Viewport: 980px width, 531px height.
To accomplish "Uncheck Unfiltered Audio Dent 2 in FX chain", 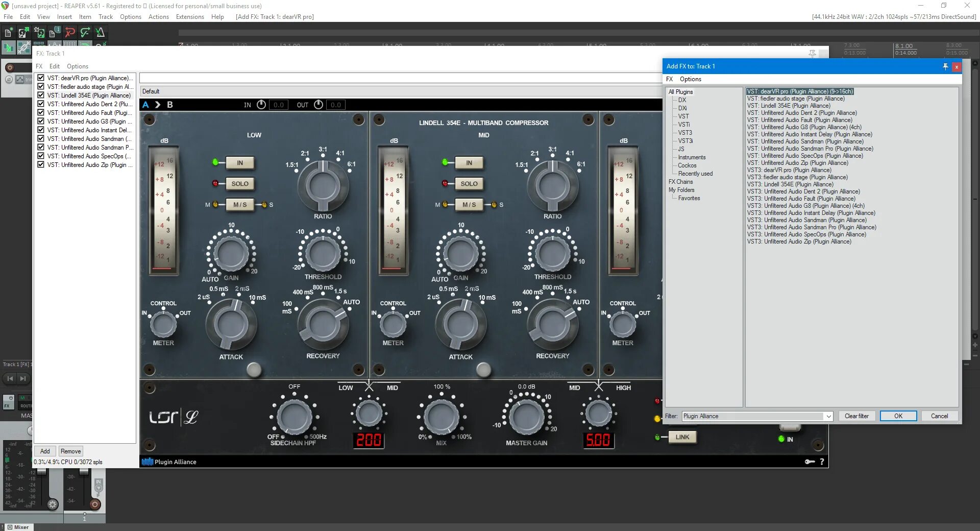I will [x=41, y=104].
